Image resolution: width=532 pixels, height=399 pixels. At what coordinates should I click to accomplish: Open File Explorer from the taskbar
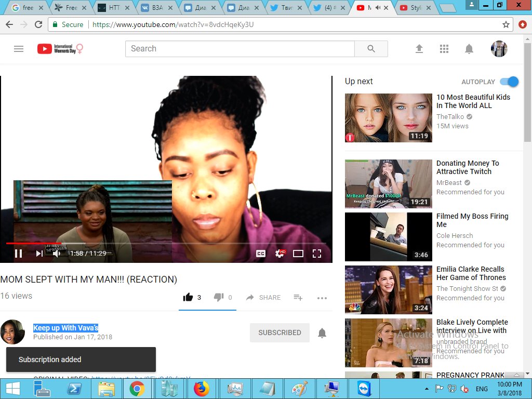pyautogui.click(x=106, y=389)
